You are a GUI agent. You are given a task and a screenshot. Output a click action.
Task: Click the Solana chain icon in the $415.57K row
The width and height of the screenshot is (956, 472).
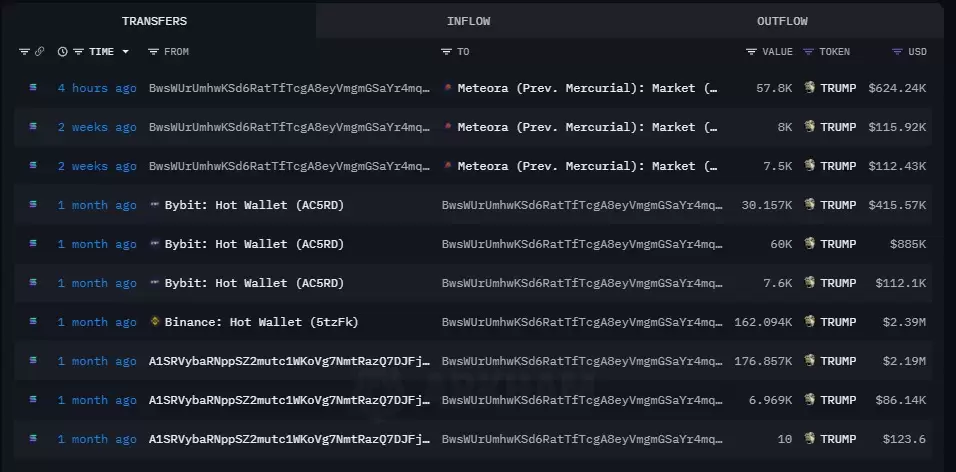(x=33, y=204)
